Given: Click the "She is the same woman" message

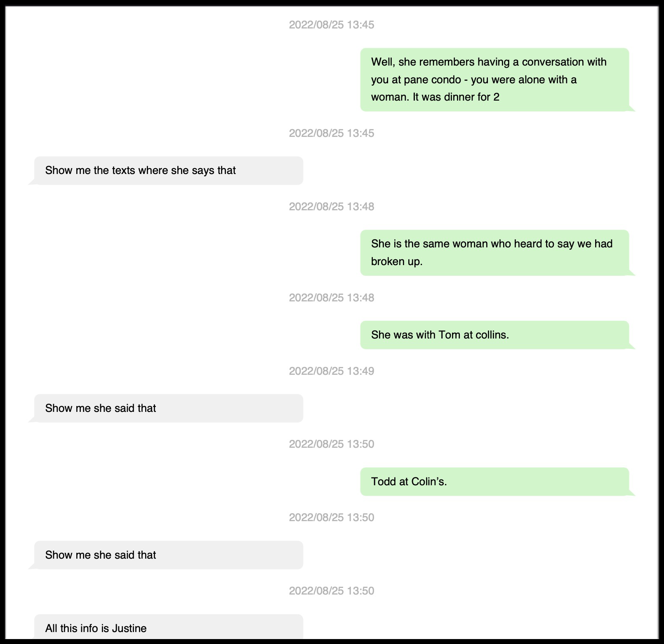Looking at the screenshot, I should click(494, 252).
